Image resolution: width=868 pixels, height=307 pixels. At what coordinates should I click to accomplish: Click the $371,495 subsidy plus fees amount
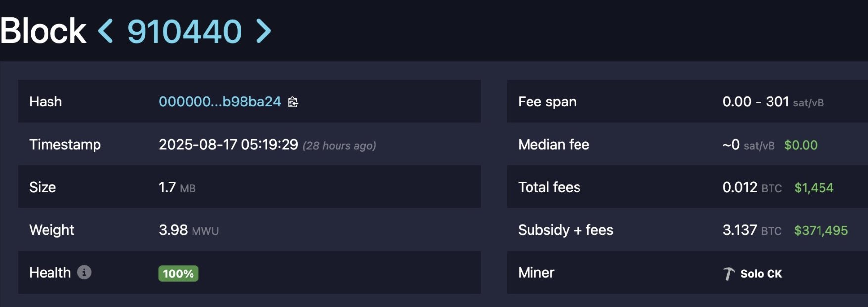820,230
